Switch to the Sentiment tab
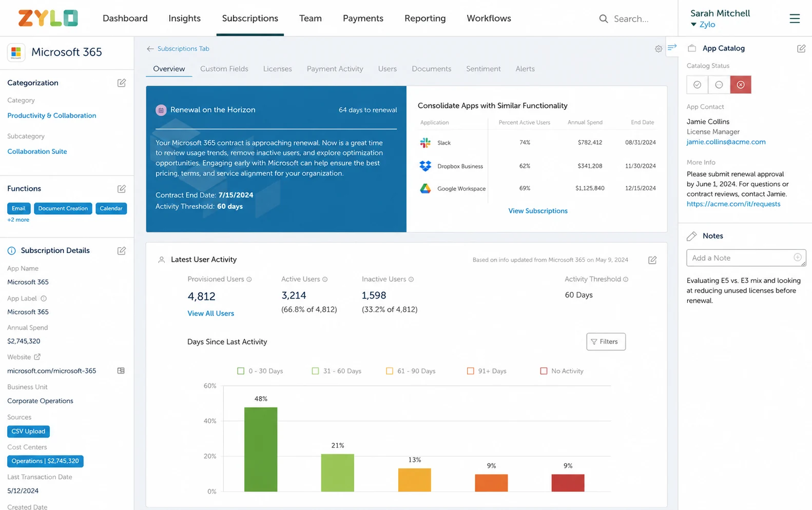 (483, 69)
